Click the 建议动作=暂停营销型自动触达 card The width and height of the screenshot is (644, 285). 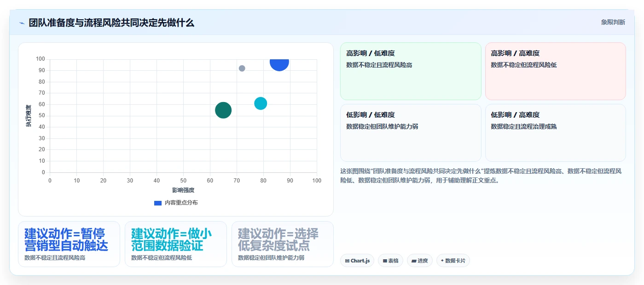click(69, 244)
